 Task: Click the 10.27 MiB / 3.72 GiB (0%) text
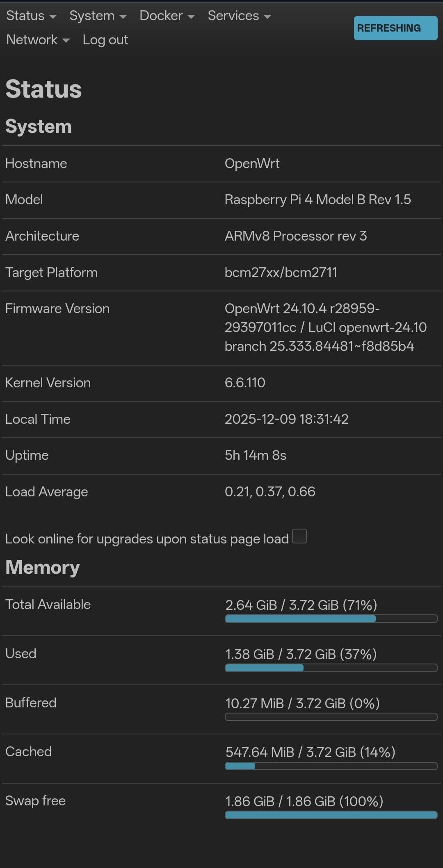[x=303, y=703]
